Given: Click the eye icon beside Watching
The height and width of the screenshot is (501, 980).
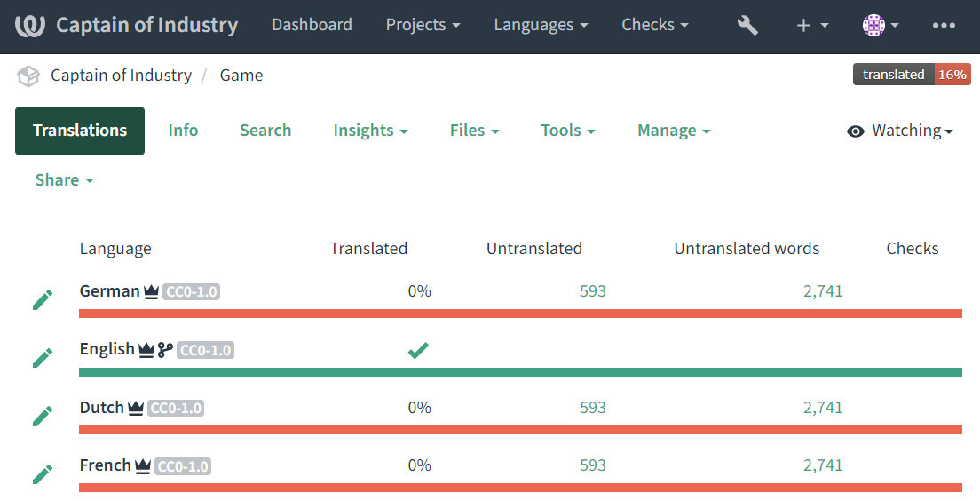Looking at the screenshot, I should pyautogui.click(x=856, y=131).
